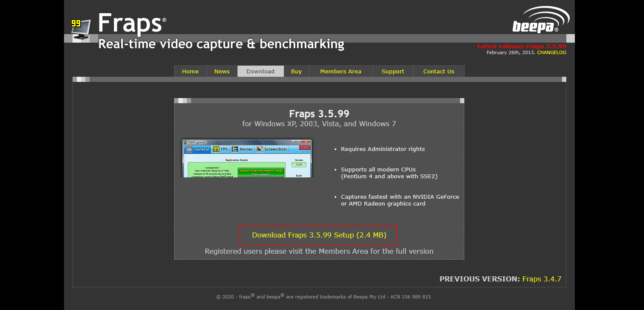644x310 pixels.
Task: Click 'February 26th, 2013.' date text
Action: pos(511,52)
